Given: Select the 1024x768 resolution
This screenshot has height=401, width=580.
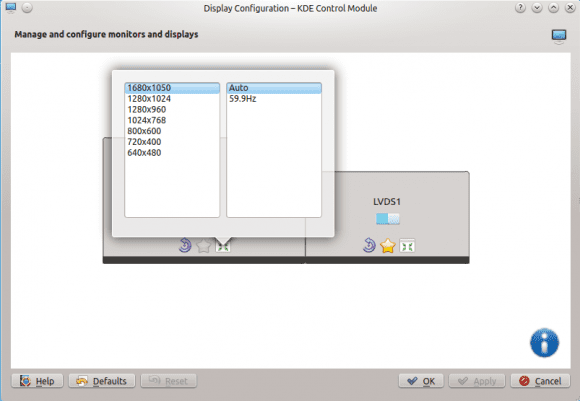Looking at the screenshot, I should click(172, 120).
